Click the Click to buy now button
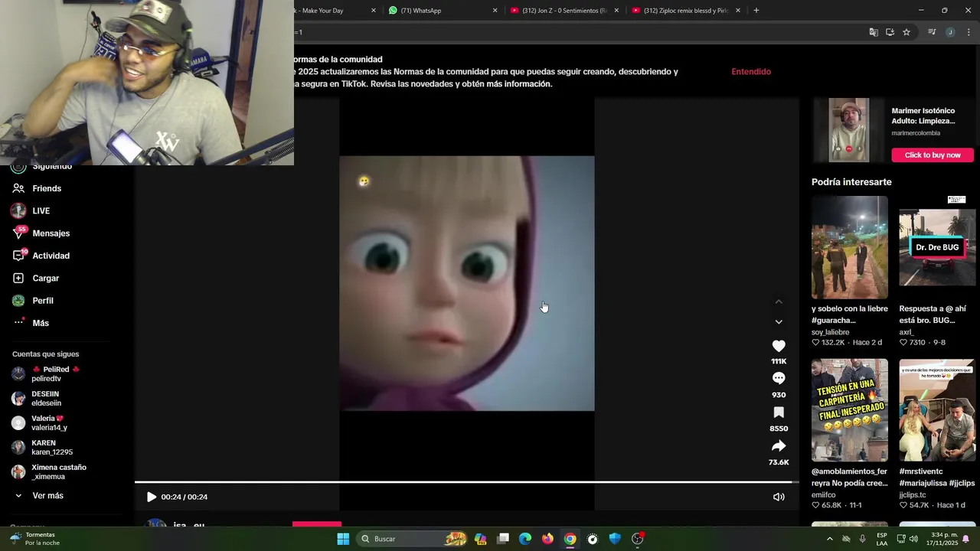 (x=933, y=155)
